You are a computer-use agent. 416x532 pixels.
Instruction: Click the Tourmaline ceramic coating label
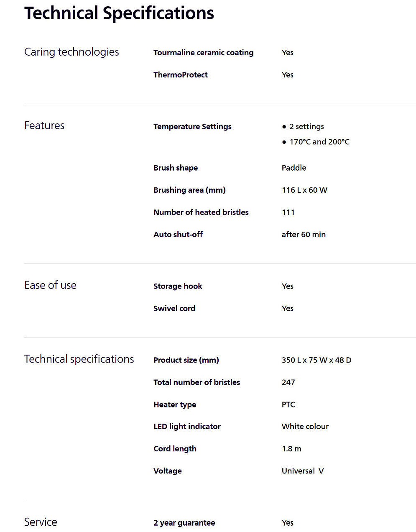click(203, 53)
